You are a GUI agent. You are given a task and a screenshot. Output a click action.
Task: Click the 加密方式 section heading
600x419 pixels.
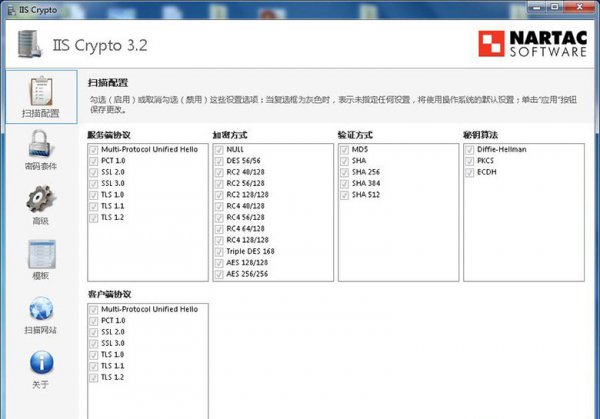[x=230, y=135]
